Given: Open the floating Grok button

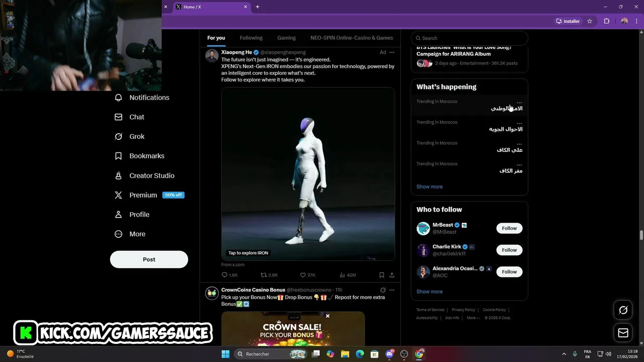Looking at the screenshot, I should click(x=623, y=310).
